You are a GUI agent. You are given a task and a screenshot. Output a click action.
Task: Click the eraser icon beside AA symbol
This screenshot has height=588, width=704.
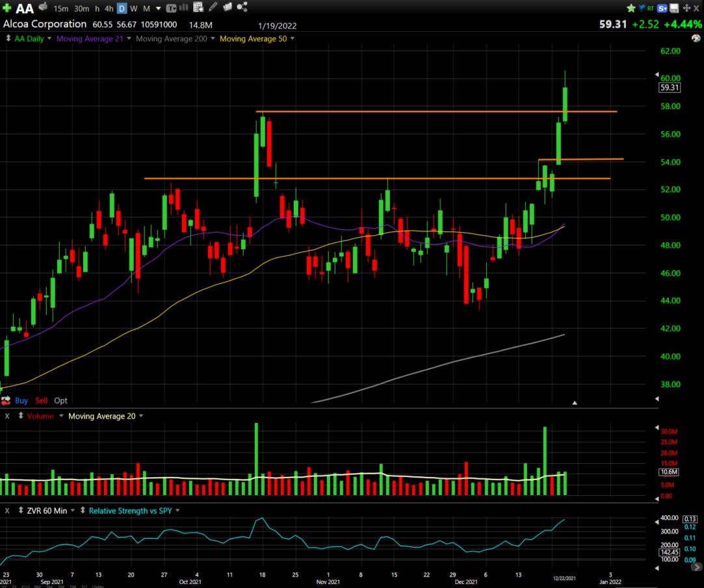pyautogui.click(x=43, y=6)
